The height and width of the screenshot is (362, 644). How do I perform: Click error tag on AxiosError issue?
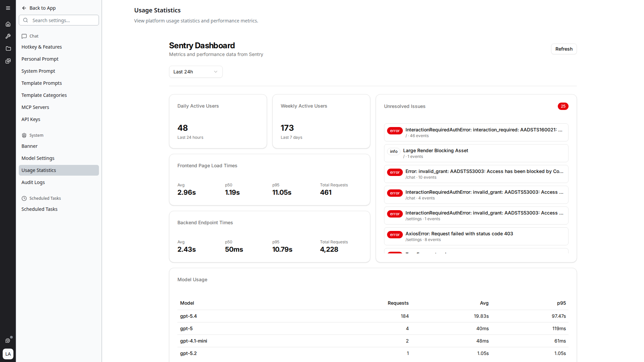(x=395, y=235)
